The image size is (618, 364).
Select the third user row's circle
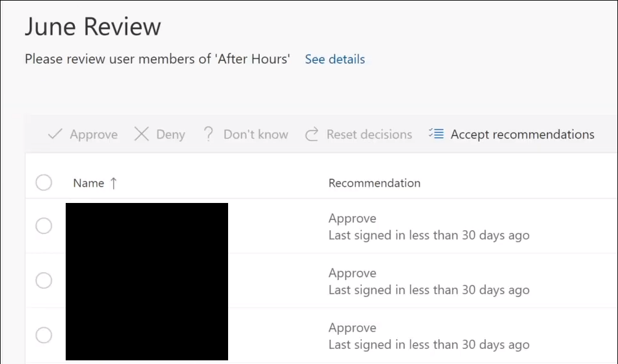[44, 335]
